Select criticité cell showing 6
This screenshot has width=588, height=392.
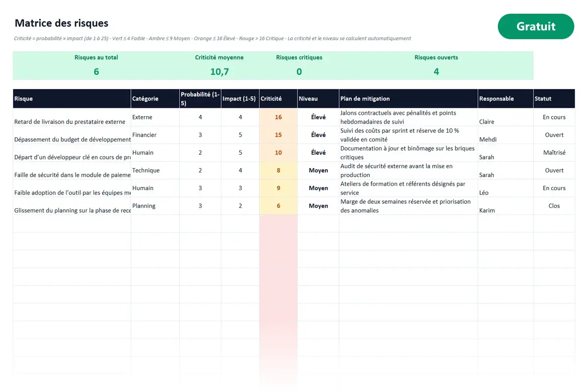click(278, 206)
